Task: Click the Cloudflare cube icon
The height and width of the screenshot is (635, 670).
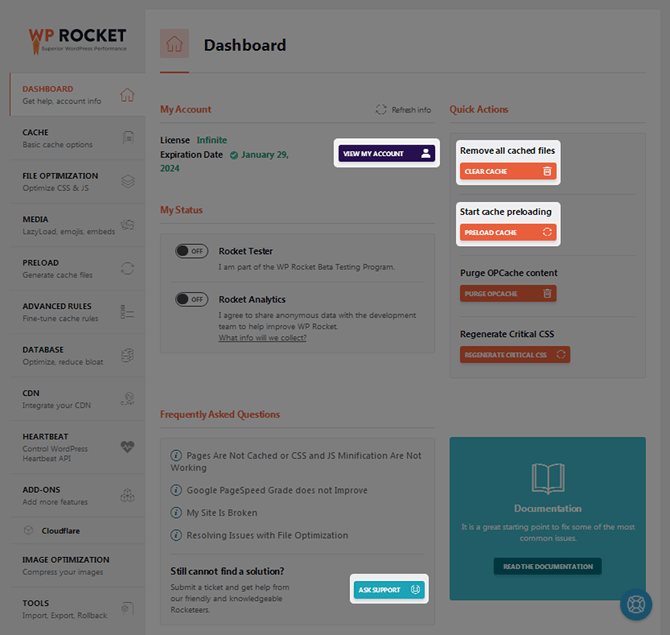Action: [29, 530]
